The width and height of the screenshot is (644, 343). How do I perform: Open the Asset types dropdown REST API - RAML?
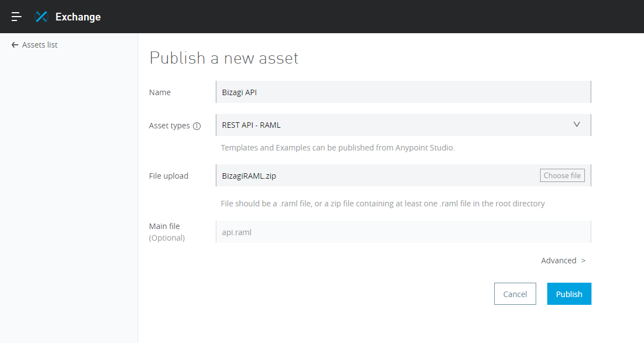[x=404, y=125]
